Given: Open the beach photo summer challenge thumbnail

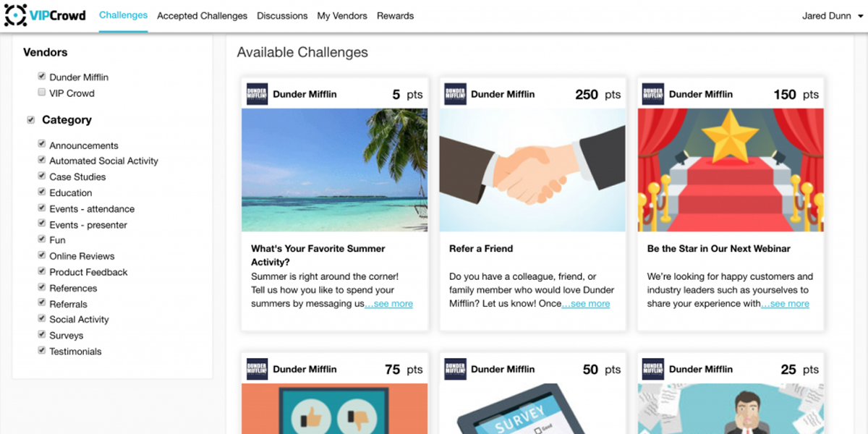Looking at the screenshot, I should click(334, 170).
